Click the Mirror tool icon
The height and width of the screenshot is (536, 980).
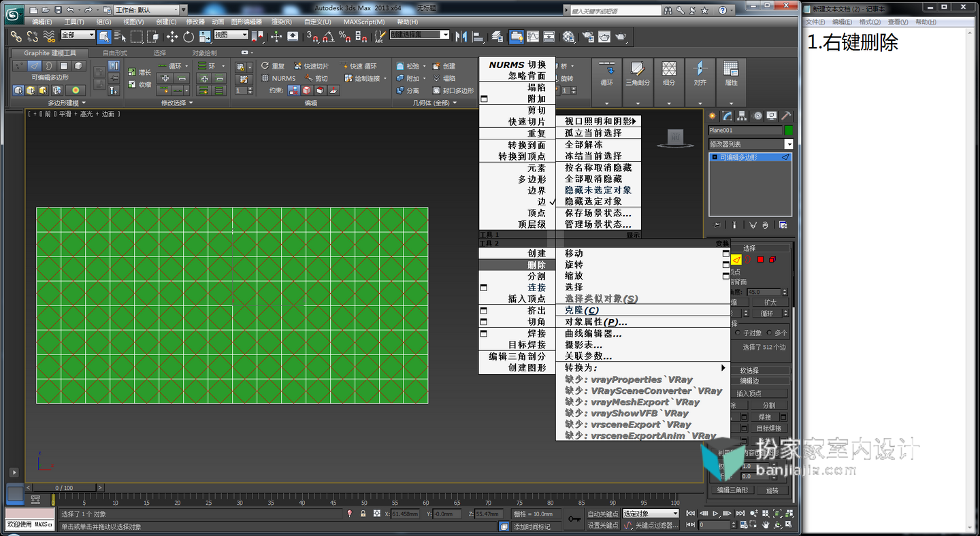461,36
